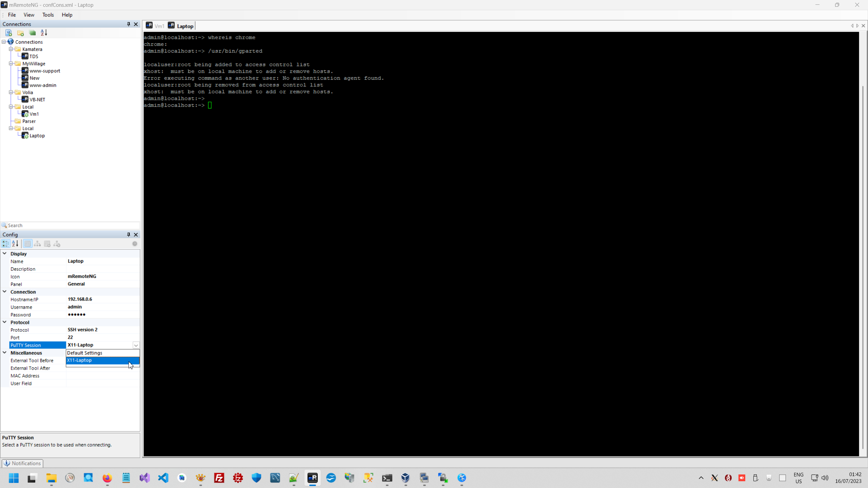Screen dimensions: 868x488
Task: Collapse the Display category
Action: pyautogui.click(x=4, y=253)
